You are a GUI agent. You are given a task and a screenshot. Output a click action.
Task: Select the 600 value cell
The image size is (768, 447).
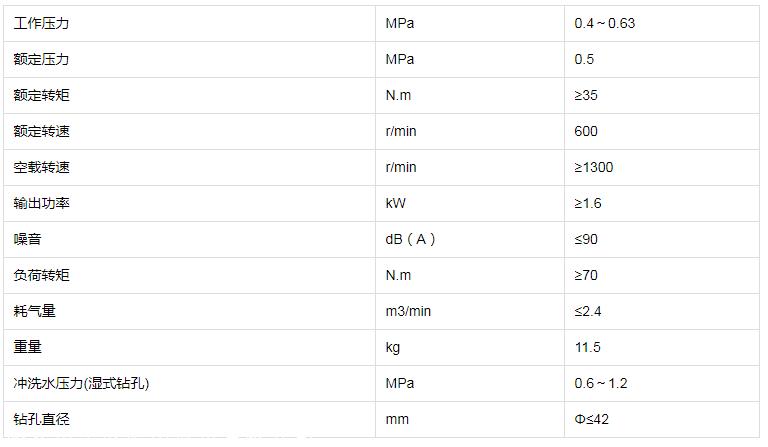coord(586,131)
